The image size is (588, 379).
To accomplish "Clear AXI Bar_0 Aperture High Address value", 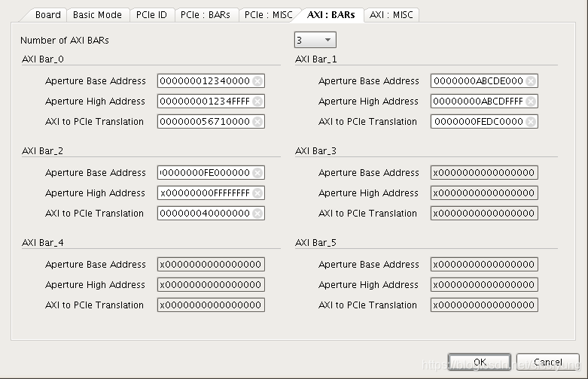I will (257, 101).
